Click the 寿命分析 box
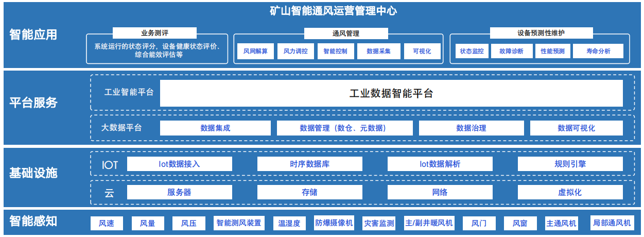The width and height of the screenshot is (644, 237). 598,51
